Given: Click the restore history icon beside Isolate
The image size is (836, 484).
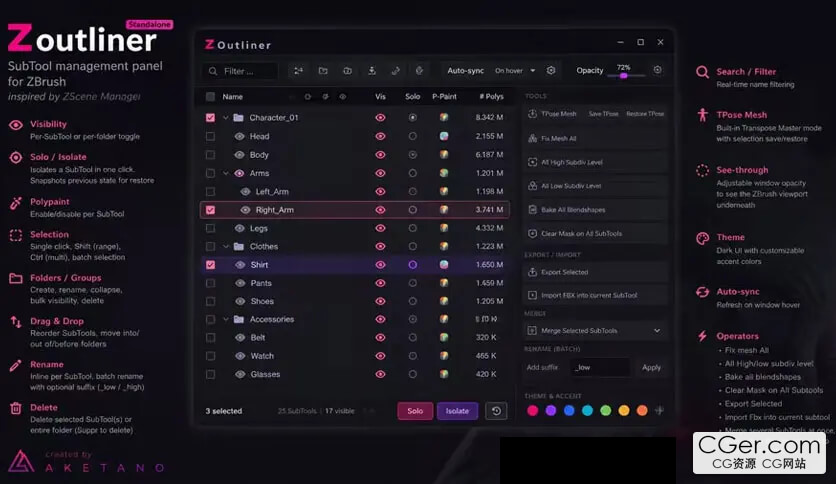Looking at the screenshot, I should (x=496, y=411).
